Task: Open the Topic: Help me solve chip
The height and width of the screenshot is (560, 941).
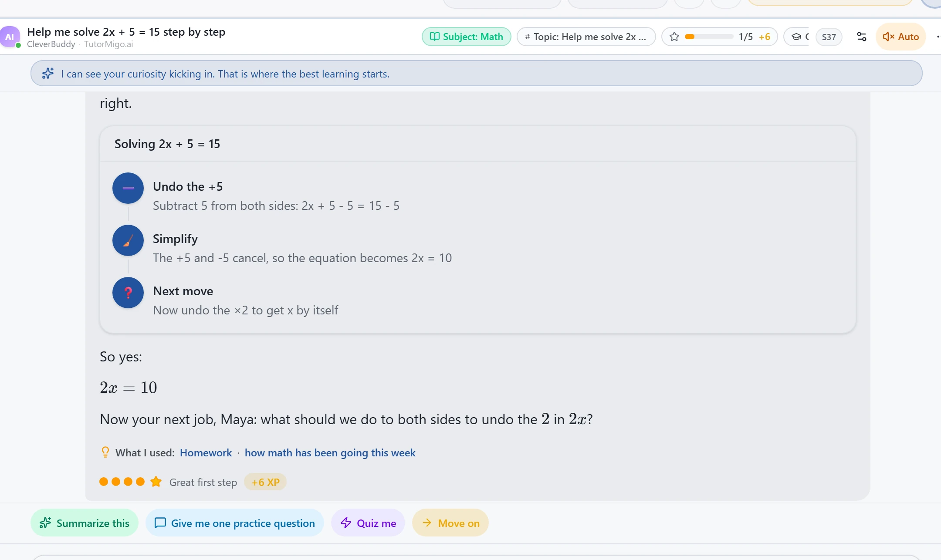Action: [586, 37]
